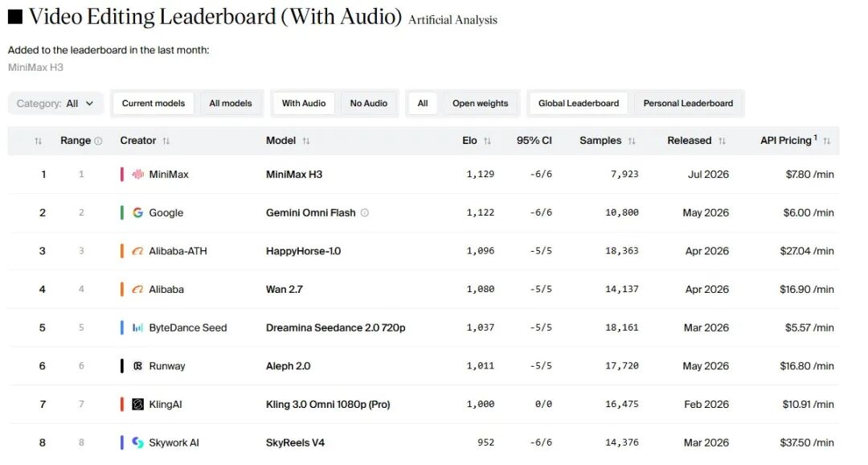
Task: Select the Global Leaderboard tab
Action: point(579,104)
